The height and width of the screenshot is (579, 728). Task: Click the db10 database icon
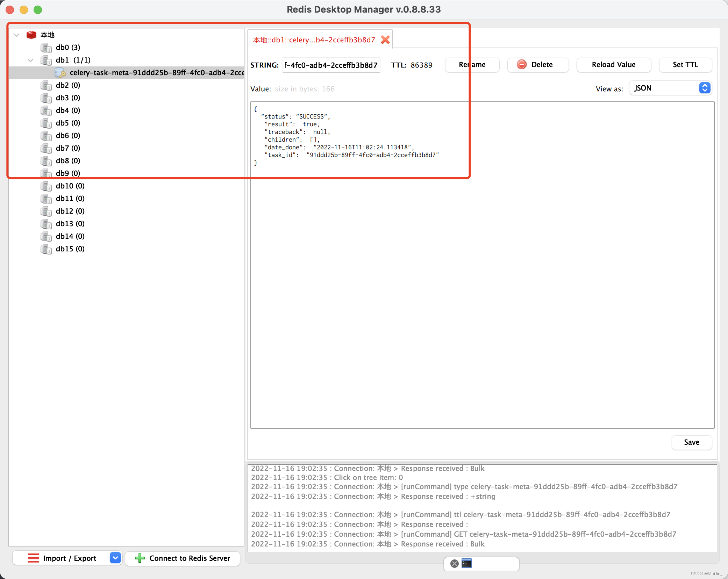click(46, 186)
